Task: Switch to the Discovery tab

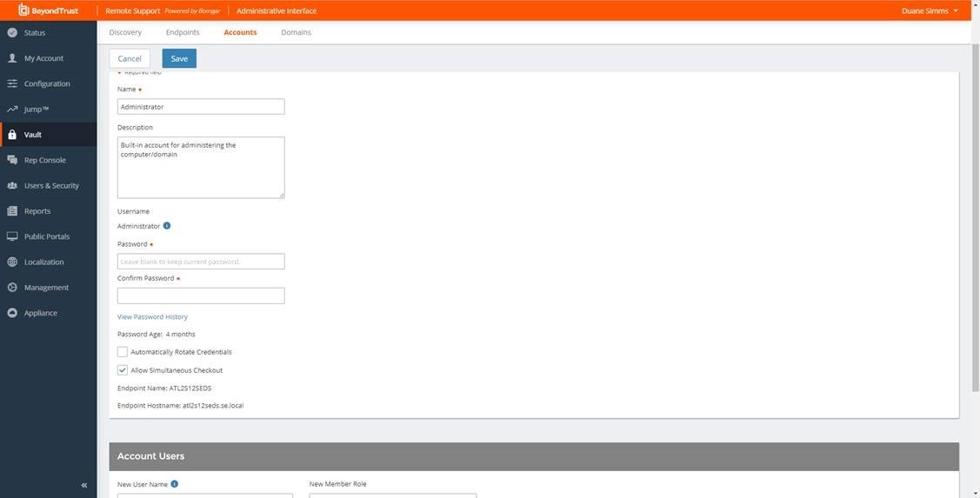Action: point(125,32)
